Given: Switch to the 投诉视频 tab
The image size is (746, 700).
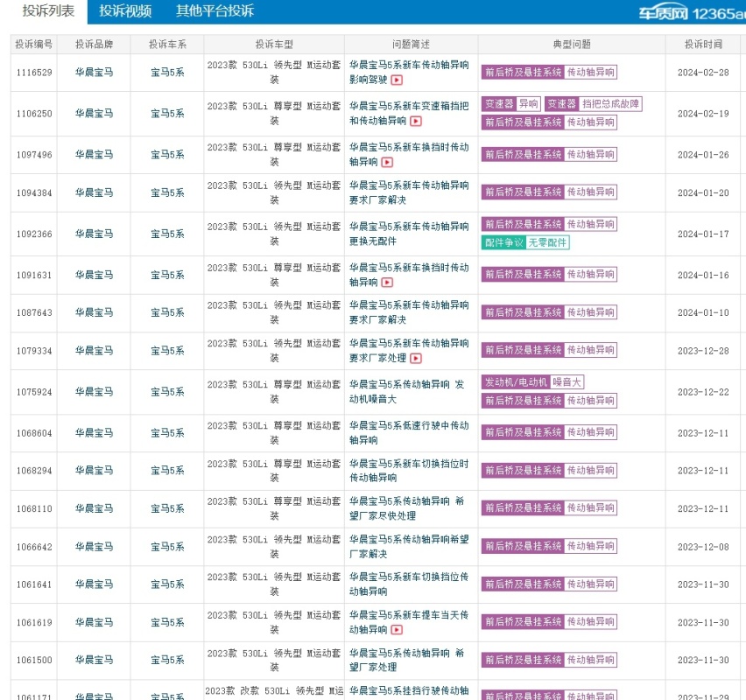Looking at the screenshot, I should click(125, 10).
